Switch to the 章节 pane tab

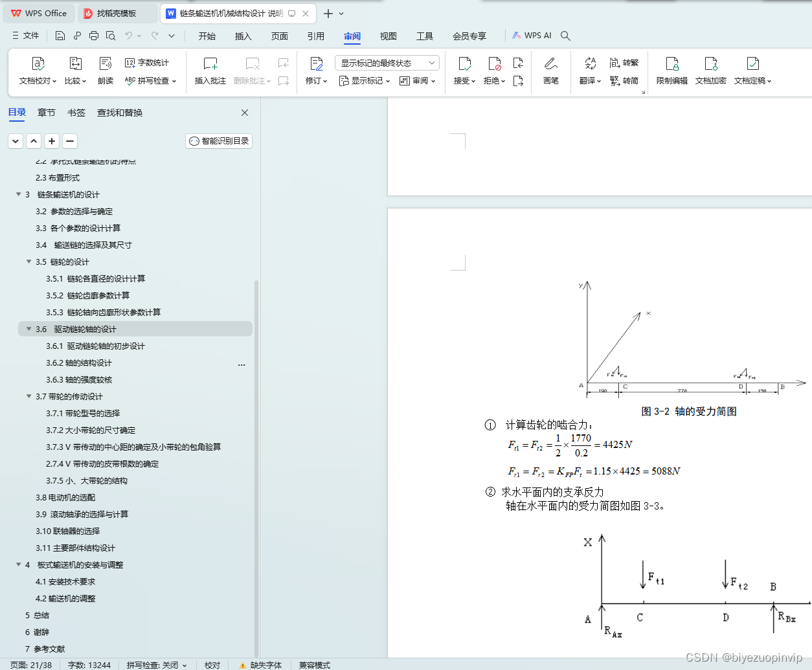click(47, 113)
